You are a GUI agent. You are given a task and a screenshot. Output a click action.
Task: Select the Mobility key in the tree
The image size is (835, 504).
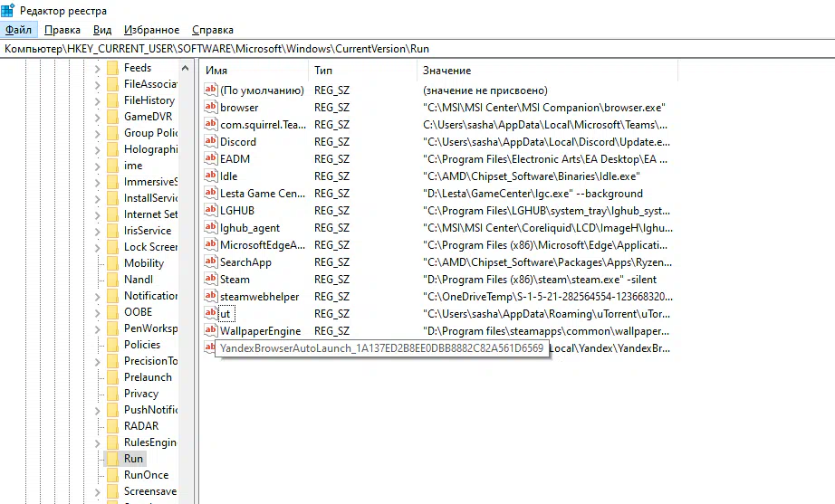[144, 263]
